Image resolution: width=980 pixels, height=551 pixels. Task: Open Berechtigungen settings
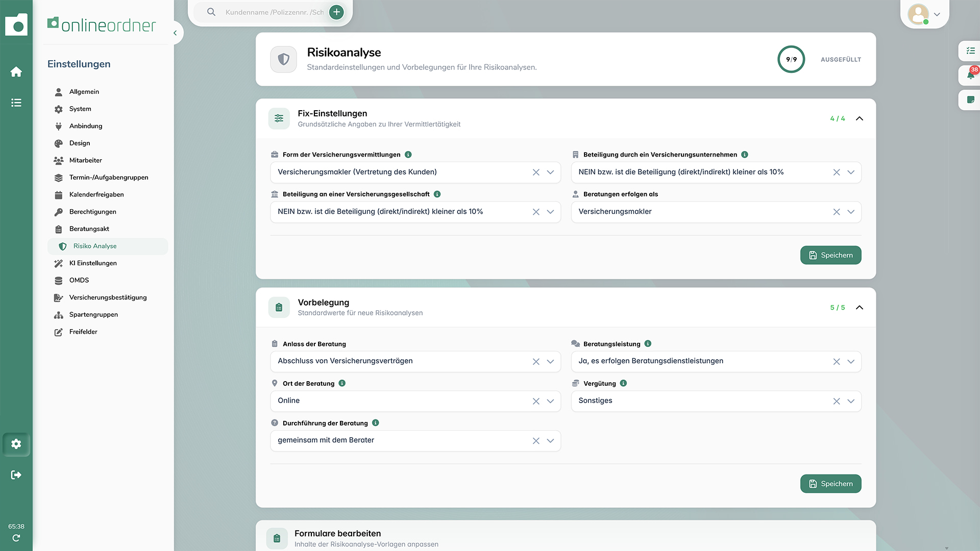108,212
